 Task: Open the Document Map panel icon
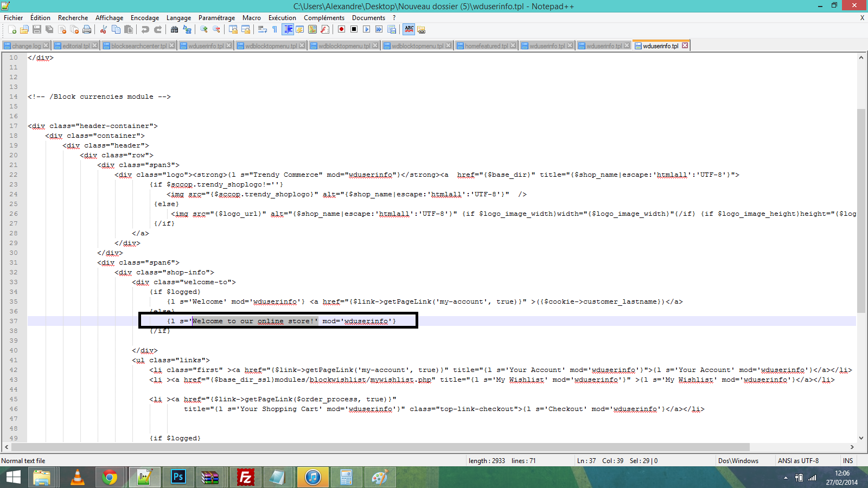[312, 29]
